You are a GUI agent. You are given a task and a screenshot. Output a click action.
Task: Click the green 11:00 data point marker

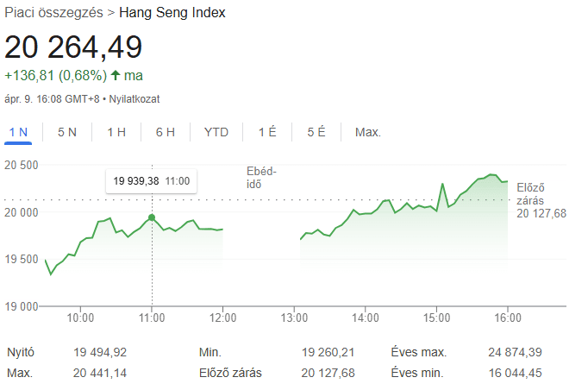point(152,217)
